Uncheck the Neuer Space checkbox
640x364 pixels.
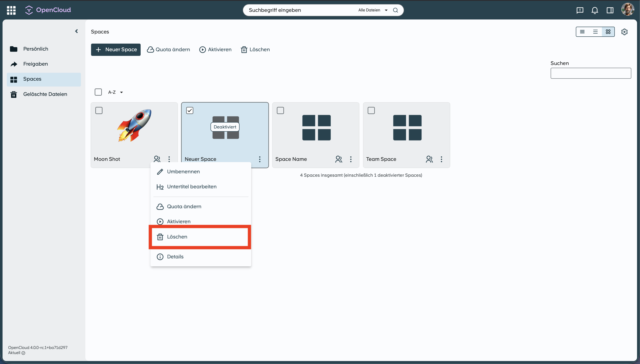(190, 110)
